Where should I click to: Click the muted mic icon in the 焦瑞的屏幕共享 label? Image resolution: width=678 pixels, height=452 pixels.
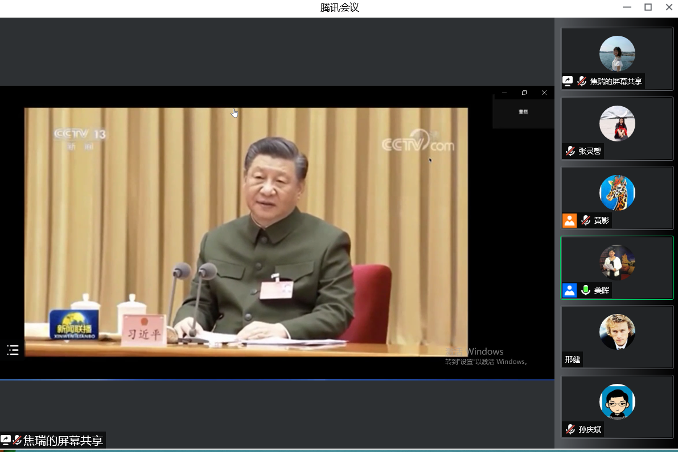17,440
